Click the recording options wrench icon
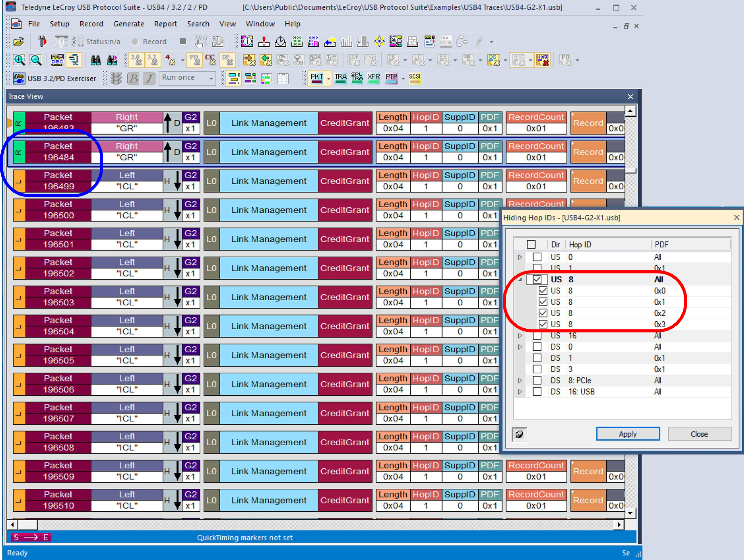This screenshot has height=560, width=744. (42, 42)
